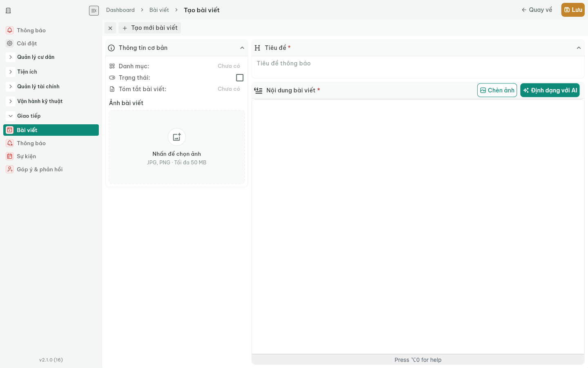588x368 pixels.
Task: Click the info icon beside Thông tin cơ bản
Action: click(111, 48)
